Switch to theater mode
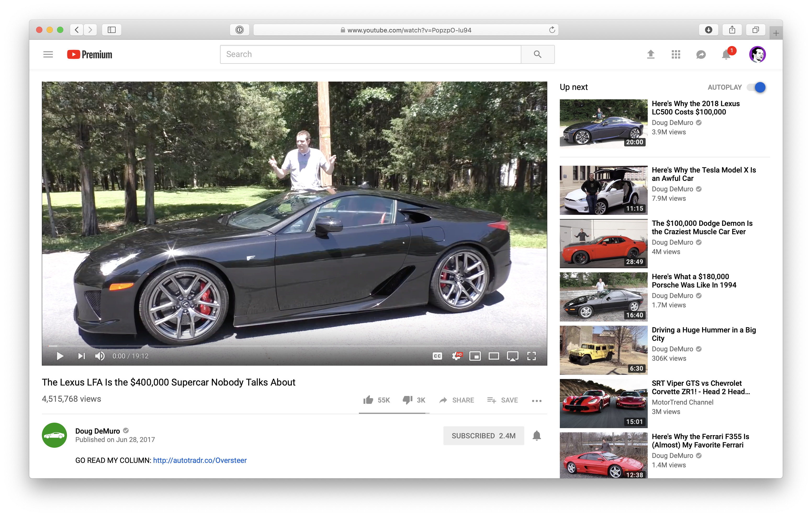Viewport: 812px width, 517px height. click(x=494, y=356)
